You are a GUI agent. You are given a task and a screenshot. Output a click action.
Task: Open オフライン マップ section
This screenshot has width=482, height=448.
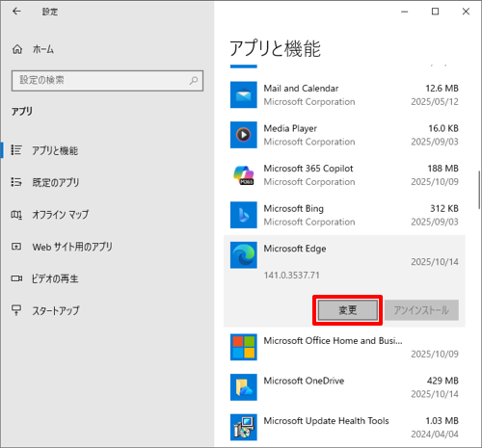pyautogui.click(x=60, y=215)
